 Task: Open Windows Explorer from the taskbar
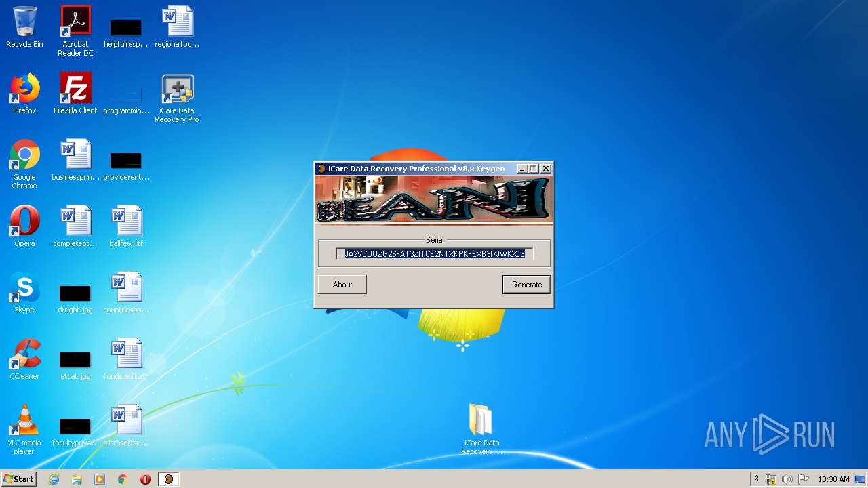click(x=77, y=479)
